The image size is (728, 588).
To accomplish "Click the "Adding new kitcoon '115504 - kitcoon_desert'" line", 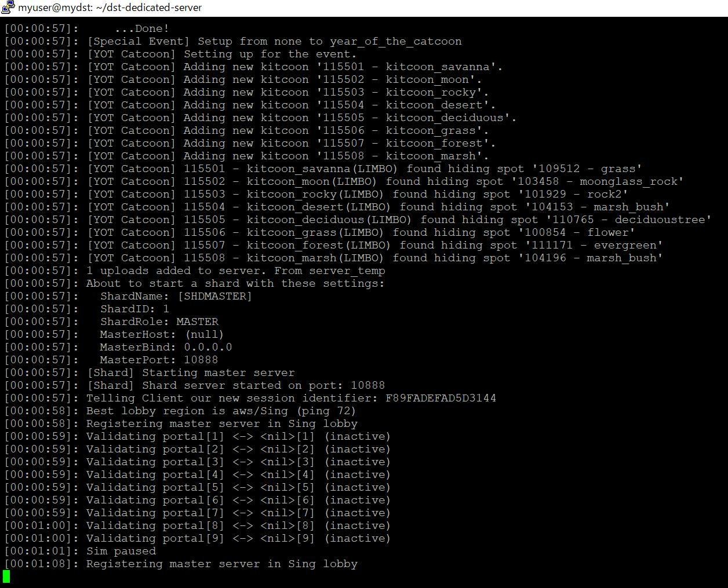I will (x=250, y=105).
